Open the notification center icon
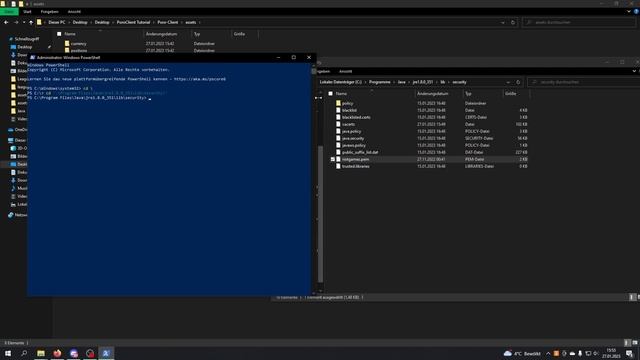The image size is (640, 360). pos(629,353)
